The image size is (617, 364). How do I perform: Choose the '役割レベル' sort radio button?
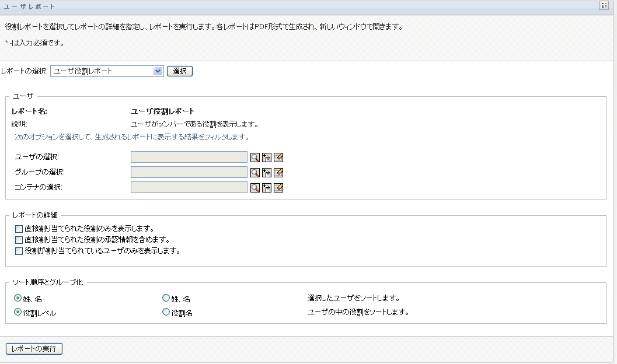(x=18, y=312)
